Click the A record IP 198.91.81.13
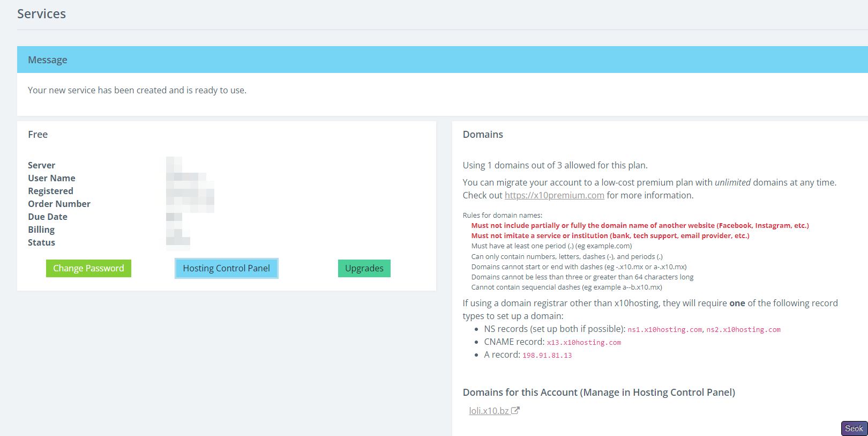This screenshot has height=436, width=868. coord(547,356)
